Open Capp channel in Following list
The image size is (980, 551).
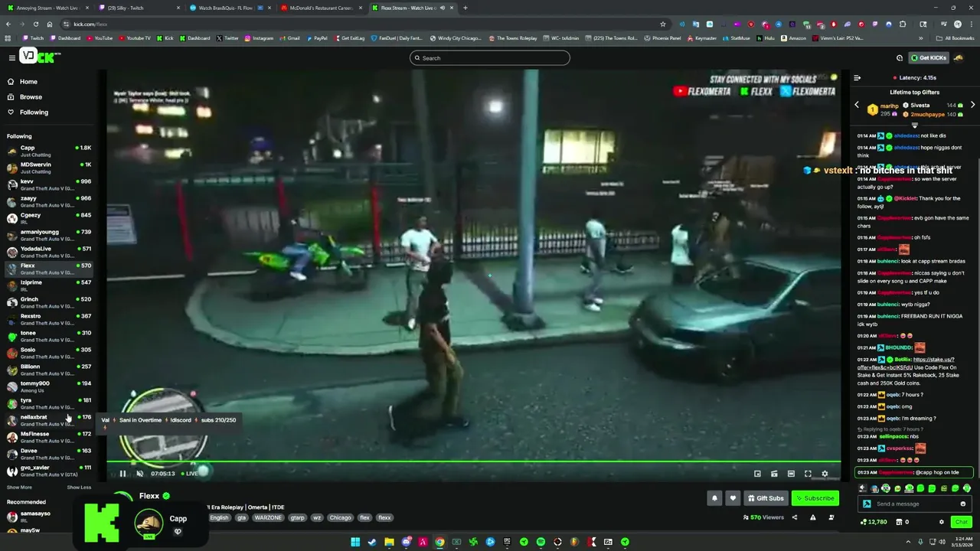pyautogui.click(x=49, y=151)
